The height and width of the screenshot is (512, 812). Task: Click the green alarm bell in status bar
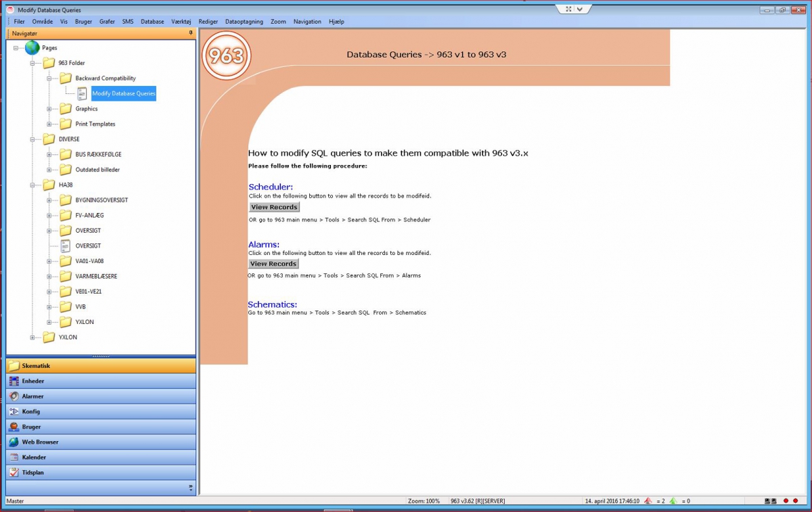tap(673, 501)
